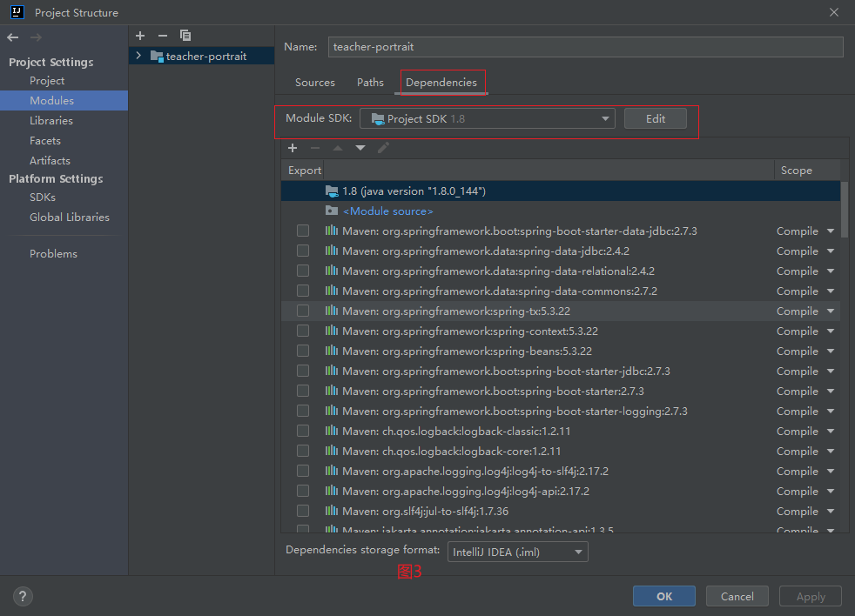Click library icon of spring-data-jdbc:2.4.2
855x616 pixels.
point(332,251)
